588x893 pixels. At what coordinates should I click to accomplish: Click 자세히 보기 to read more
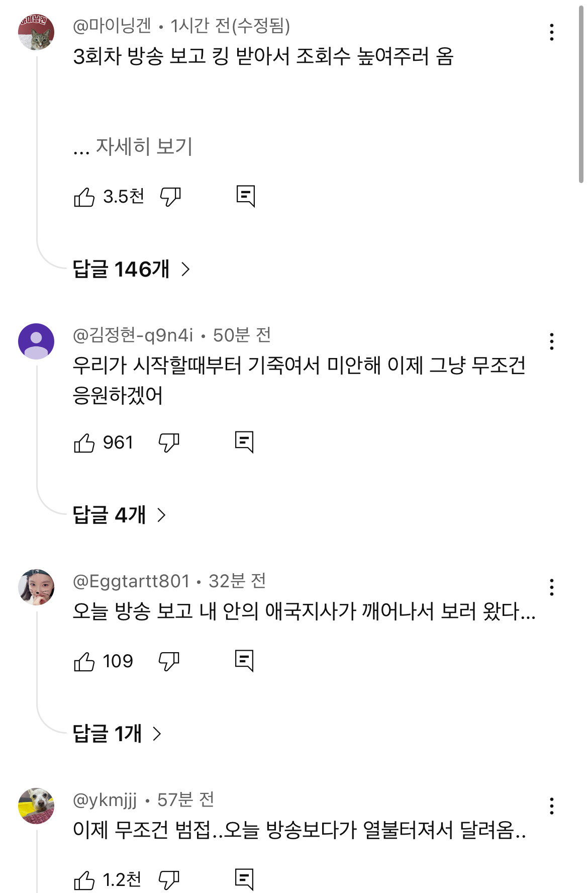point(144,147)
